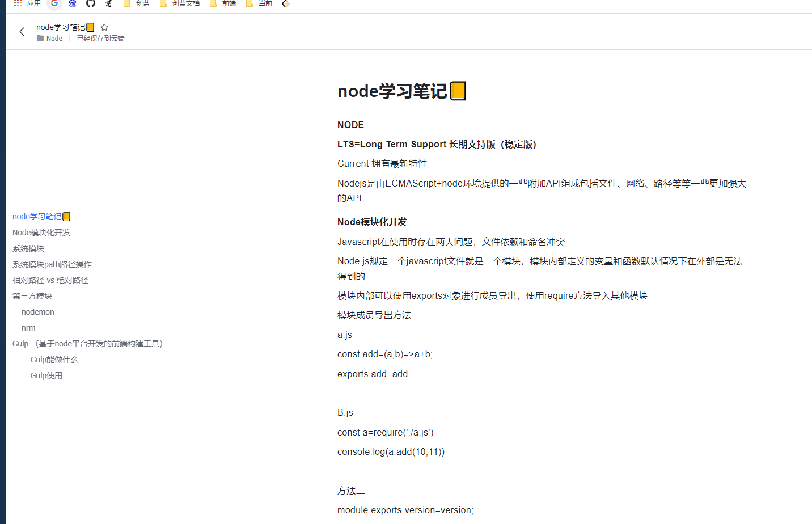Click the paragraph starting 模块内部可以使用exports对象
This screenshot has height=524, width=812.
492,295
